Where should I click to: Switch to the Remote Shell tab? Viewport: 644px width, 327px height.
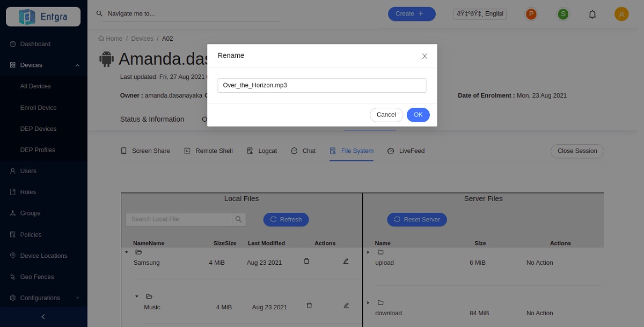point(208,151)
